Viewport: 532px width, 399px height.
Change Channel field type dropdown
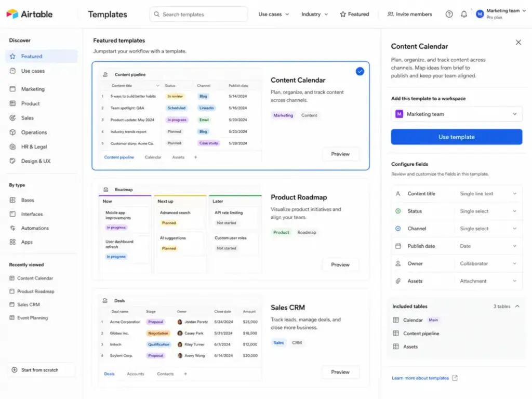pyautogui.click(x=488, y=229)
